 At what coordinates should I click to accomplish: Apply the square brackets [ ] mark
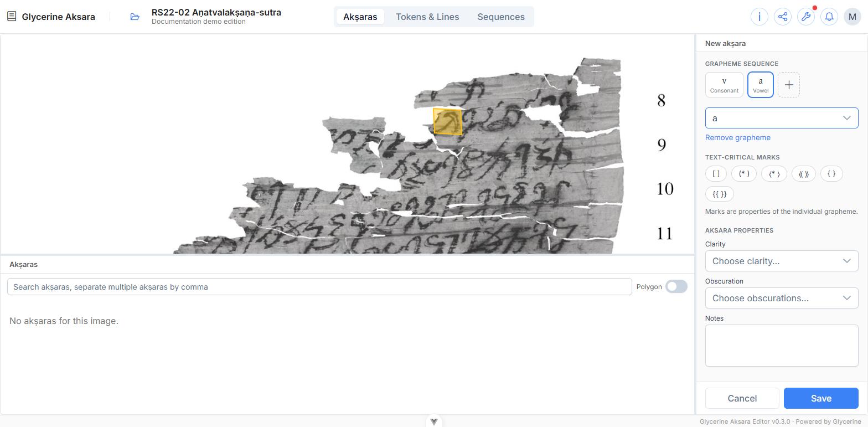coord(716,174)
